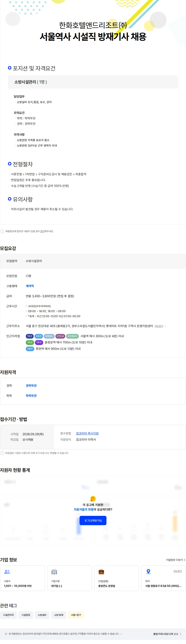Click the 사원수 1,001 ~ 10,000명 이하 card
186x644 pixels.
tap(22, 578)
